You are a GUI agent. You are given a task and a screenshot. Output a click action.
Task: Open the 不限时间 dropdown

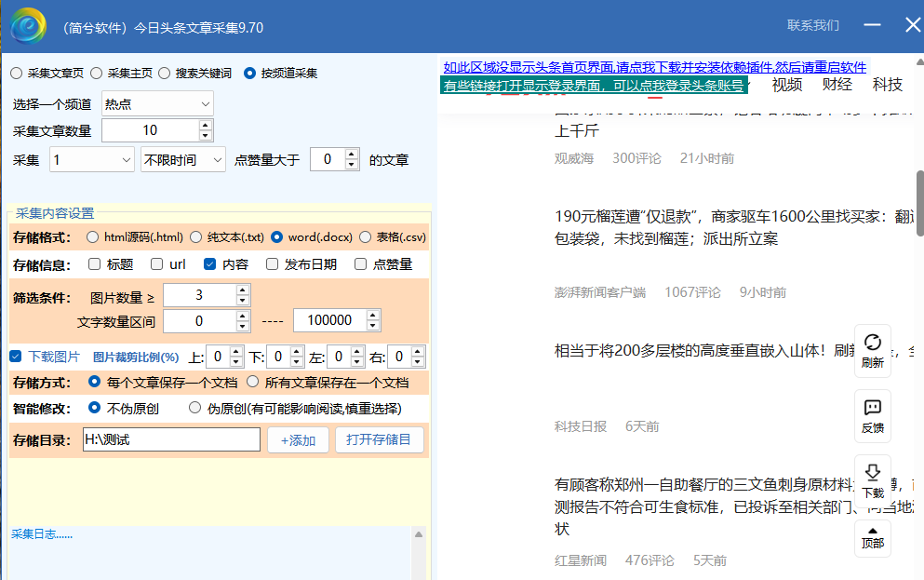click(183, 160)
